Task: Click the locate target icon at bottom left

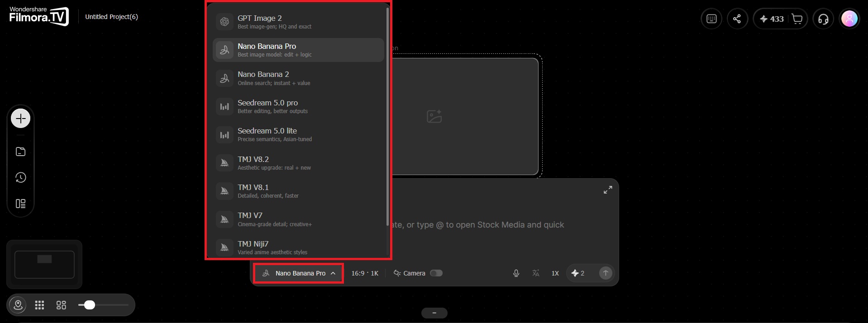Action: point(18,305)
